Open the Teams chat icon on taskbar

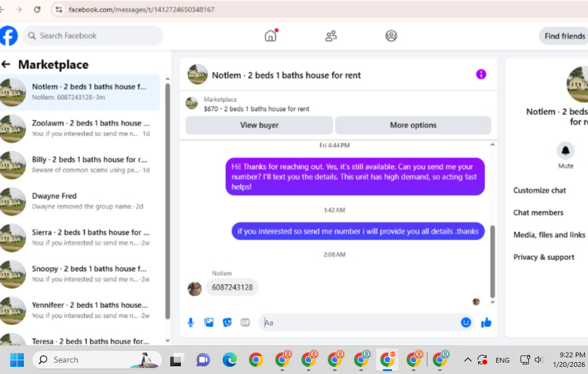point(203,360)
